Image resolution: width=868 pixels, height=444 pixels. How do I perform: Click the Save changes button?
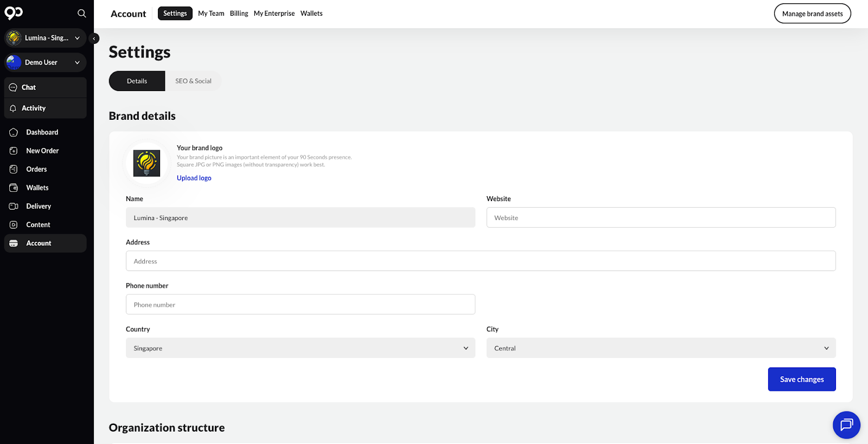(x=801, y=379)
